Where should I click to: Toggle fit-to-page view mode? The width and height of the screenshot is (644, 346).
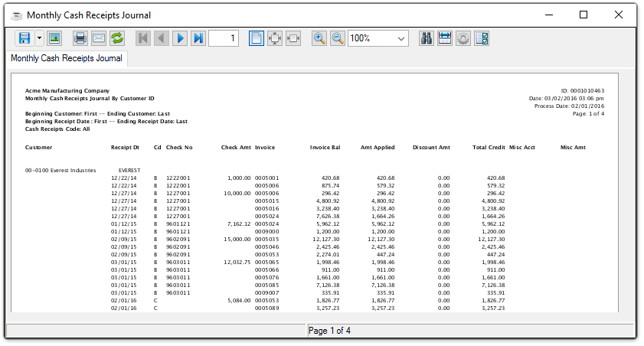(x=275, y=38)
